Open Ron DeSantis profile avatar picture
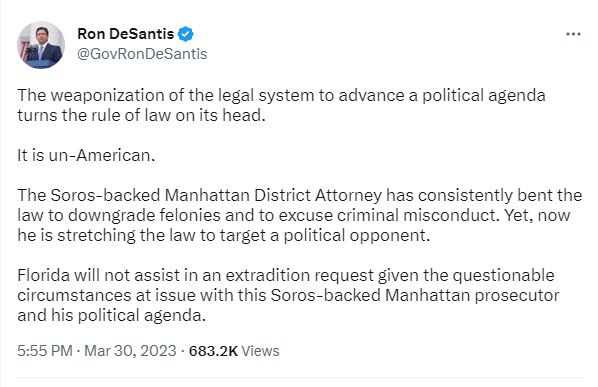The width and height of the screenshot is (598, 387). tap(41, 45)
